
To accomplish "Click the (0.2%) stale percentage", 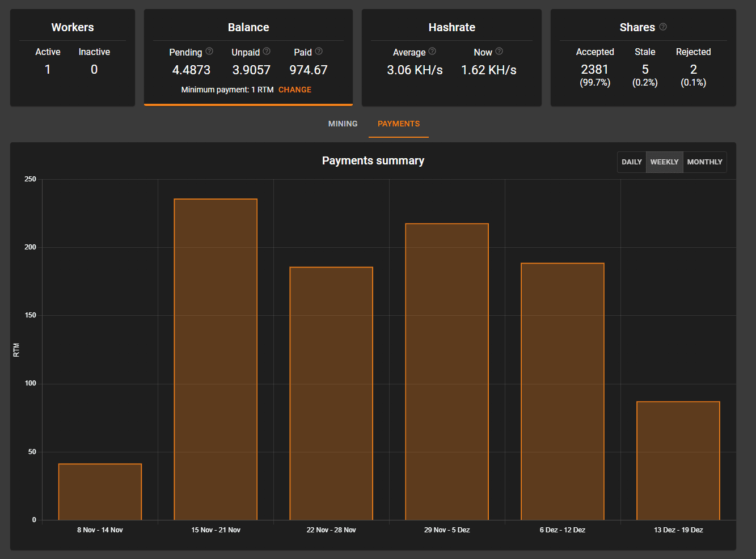I will tap(645, 83).
